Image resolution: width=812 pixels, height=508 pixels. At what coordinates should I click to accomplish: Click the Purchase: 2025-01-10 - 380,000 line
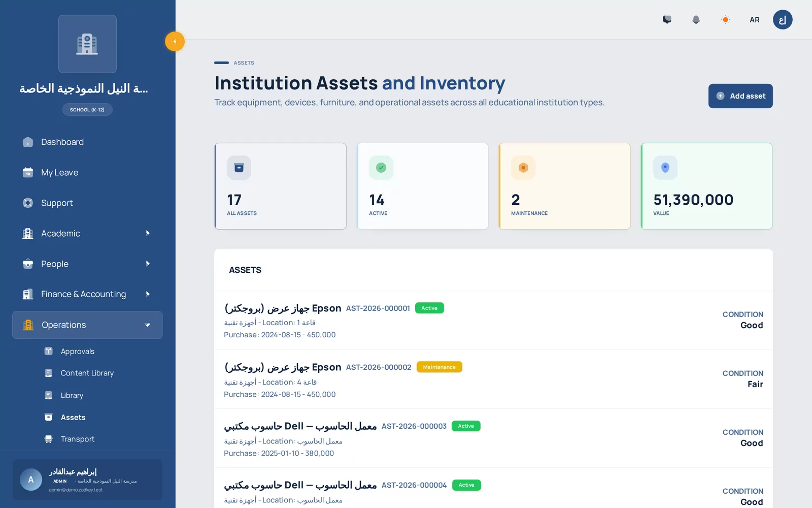tap(279, 454)
